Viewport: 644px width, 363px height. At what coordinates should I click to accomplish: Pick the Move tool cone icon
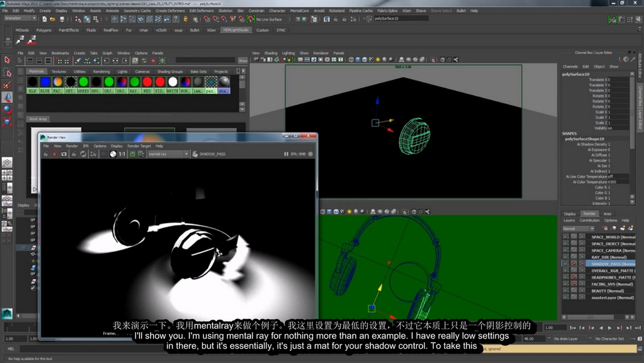coord(7,97)
